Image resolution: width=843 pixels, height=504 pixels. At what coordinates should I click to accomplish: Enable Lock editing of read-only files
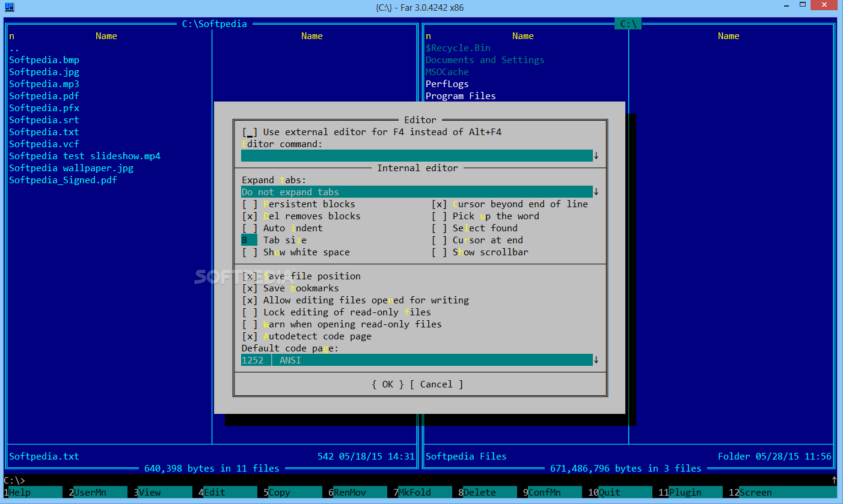(250, 312)
